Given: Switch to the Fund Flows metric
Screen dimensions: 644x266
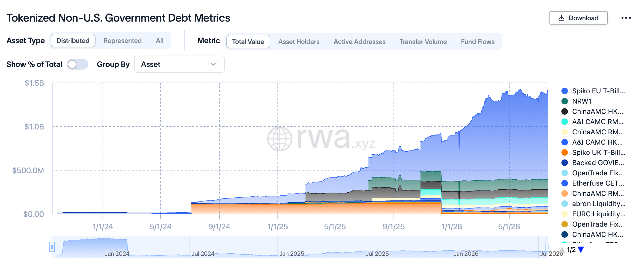Looking at the screenshot, I should tap(478, 42).
